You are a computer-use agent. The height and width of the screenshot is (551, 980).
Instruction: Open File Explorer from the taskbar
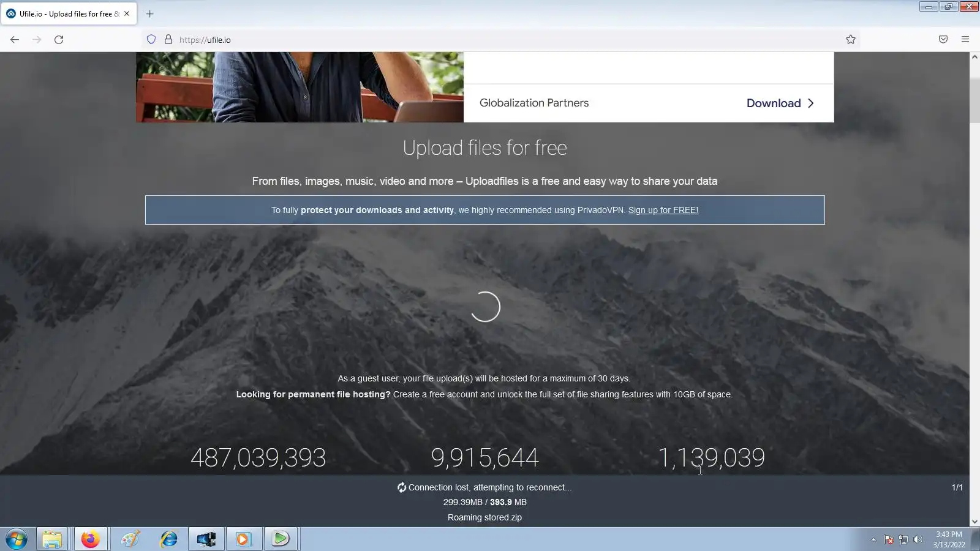[x=52, y=539]
